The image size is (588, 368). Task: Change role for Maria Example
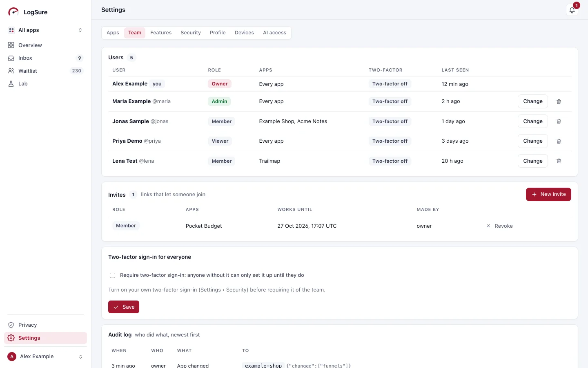[x=533, y=101]
